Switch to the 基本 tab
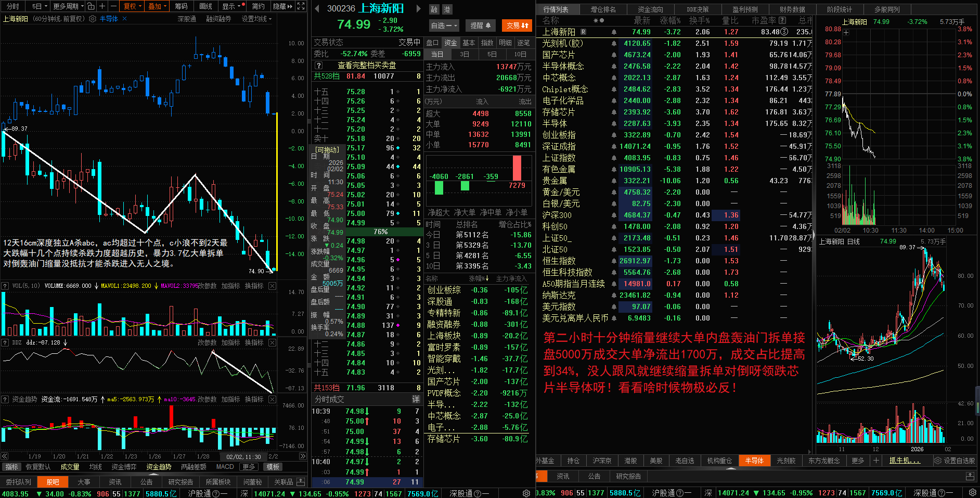 point(469,43)
